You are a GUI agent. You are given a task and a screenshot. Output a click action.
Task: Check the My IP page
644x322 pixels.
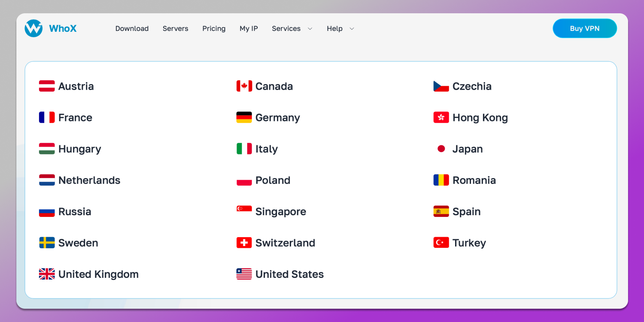(x=249, y=28)
